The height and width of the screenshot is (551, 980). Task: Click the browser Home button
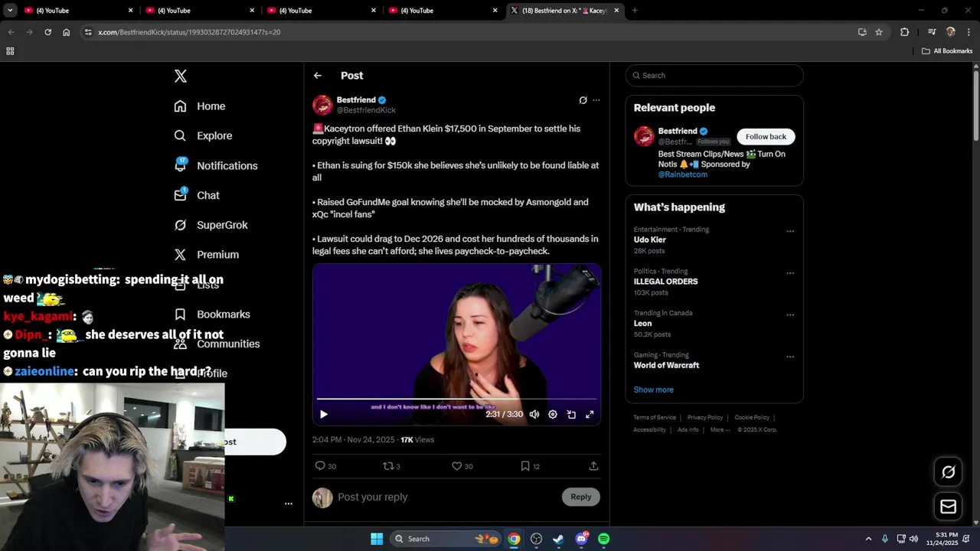pos(67,32)
